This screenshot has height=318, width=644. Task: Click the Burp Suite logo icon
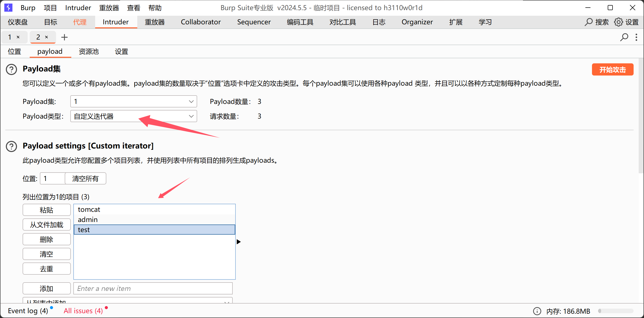pyautogui.click(x=8, y=8)
